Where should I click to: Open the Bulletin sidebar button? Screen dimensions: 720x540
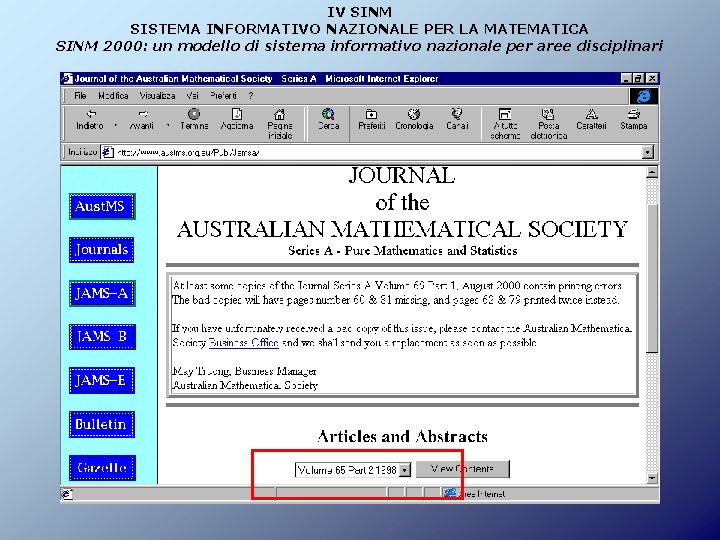click(102, 424)
